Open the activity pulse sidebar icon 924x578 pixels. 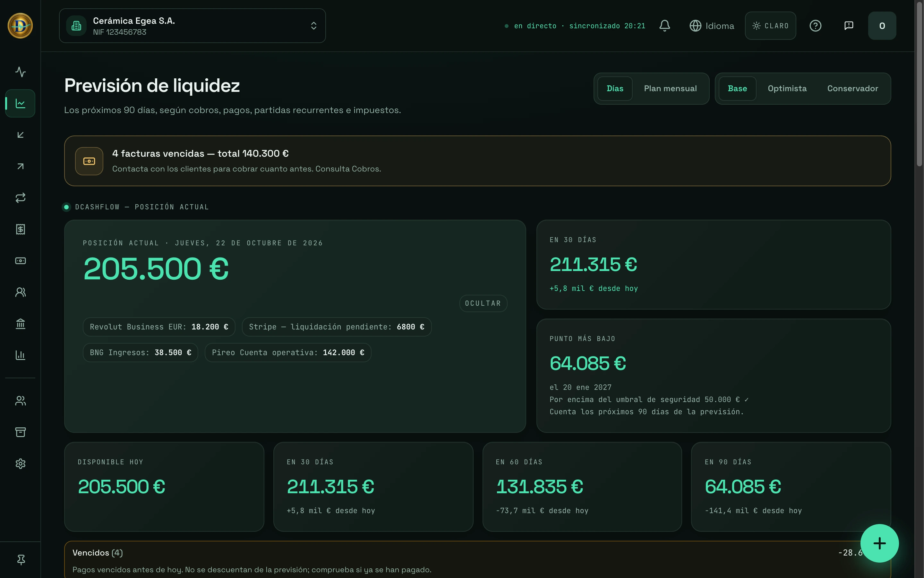(20, 72)
